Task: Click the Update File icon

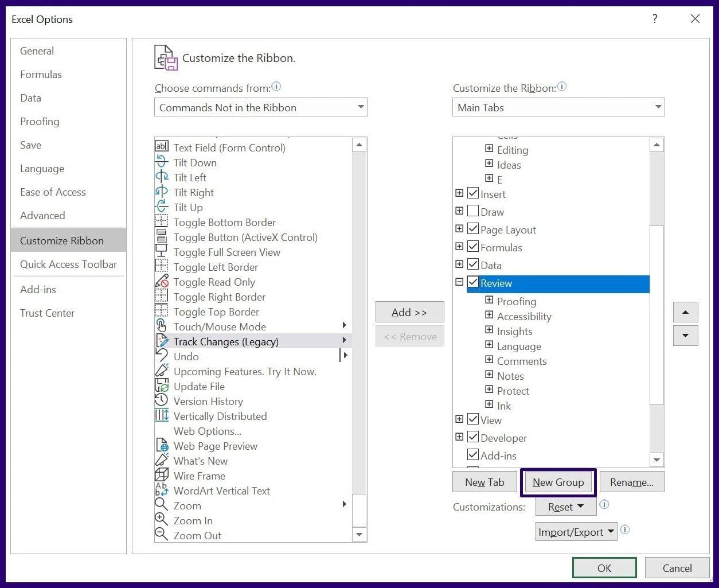Action: pyautogui.click(x=162, y=386)
